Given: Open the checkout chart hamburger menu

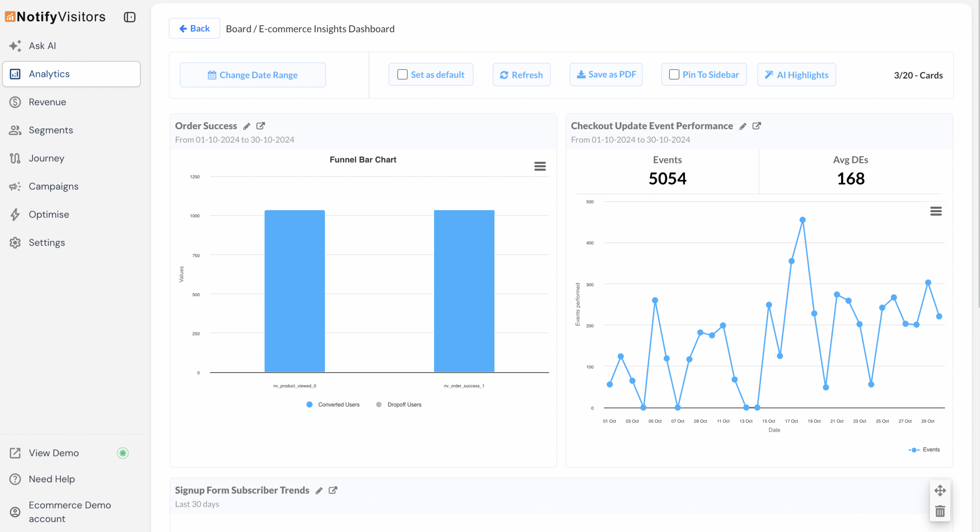Looking at the screenshot, I should click(936, 211).
